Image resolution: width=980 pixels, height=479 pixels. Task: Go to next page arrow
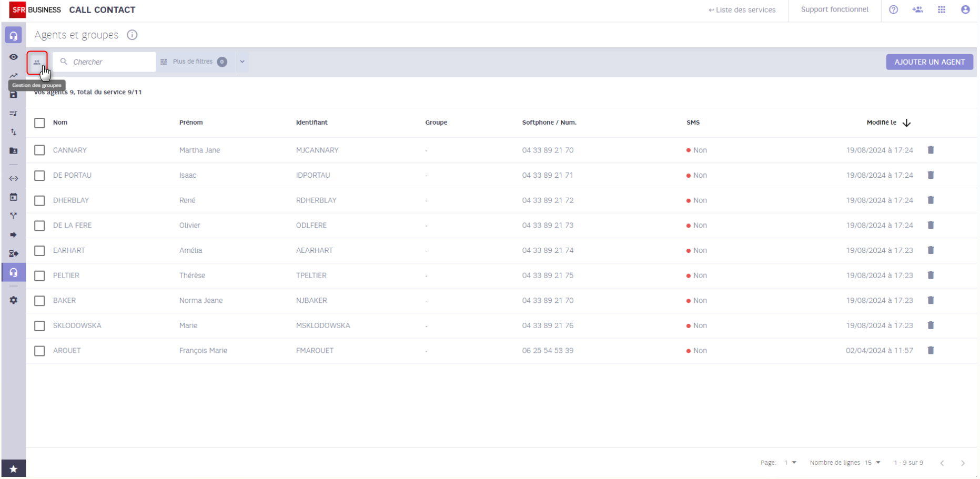pos(963,463)
